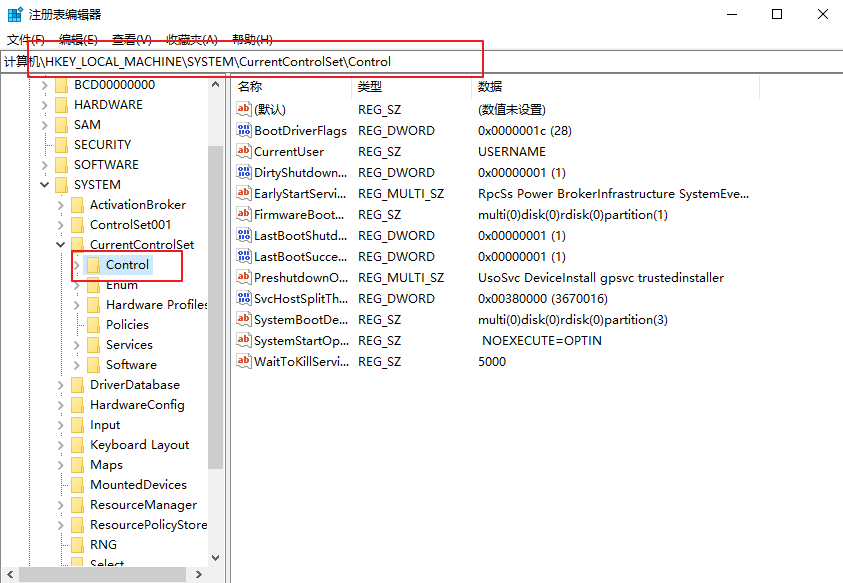Click the Registry Editor app icon in title bar

[x=14, y=14]
